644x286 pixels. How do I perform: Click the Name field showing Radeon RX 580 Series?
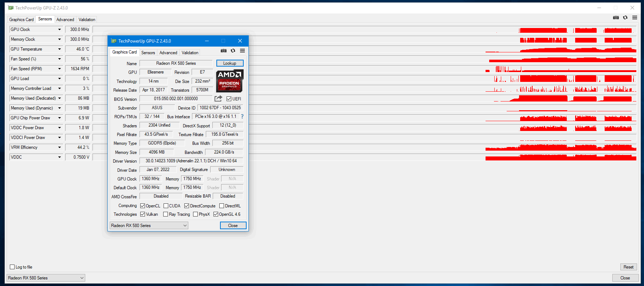[x=176, y=63]
